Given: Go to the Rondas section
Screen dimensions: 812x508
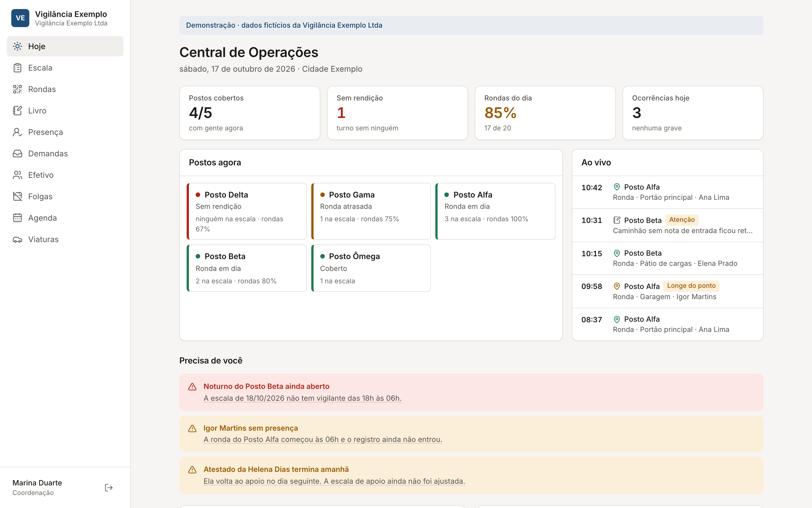Looking at the screenshot, I should pos(65,89).
